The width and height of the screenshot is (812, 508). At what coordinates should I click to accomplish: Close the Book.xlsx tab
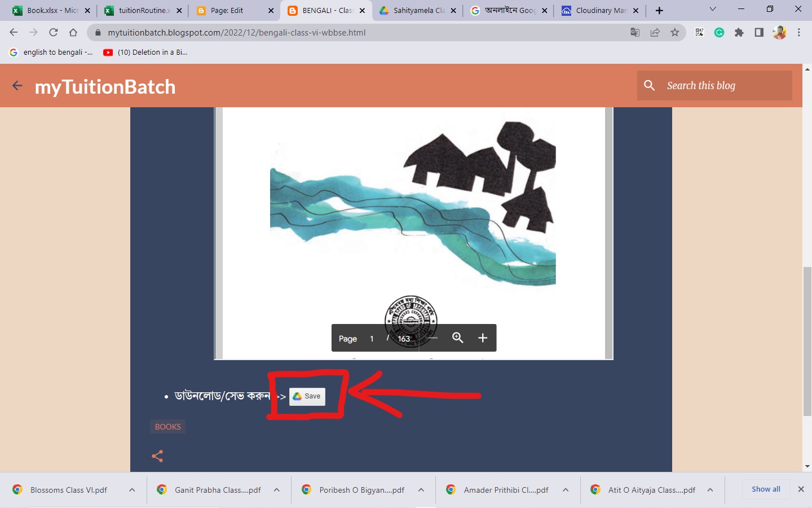pos(87,10)
